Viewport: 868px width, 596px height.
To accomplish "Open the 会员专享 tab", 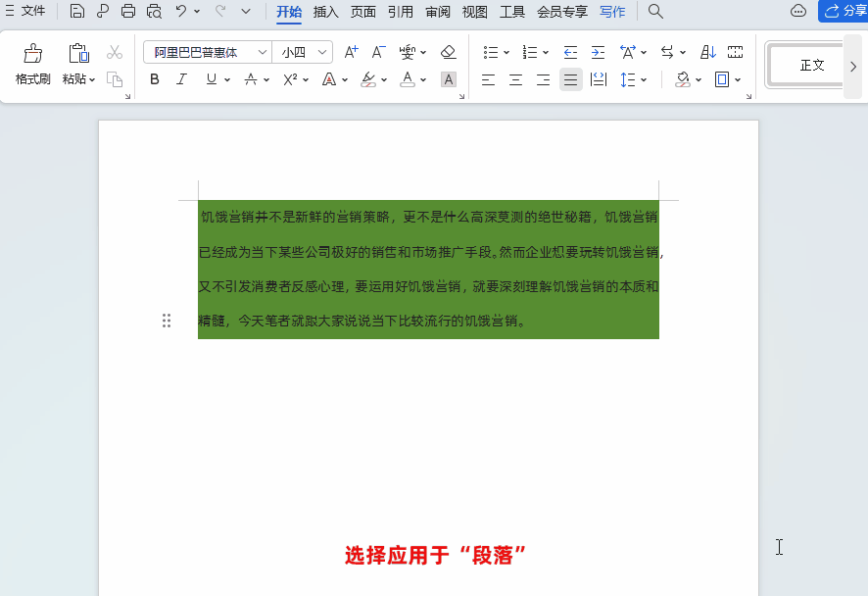I will pos(562,12).
